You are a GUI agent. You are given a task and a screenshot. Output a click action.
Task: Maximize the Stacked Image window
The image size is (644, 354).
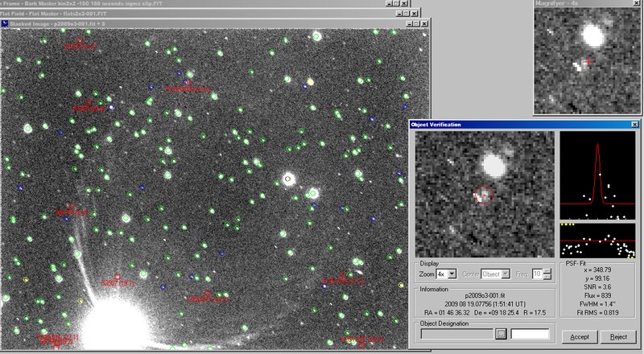(416, 24)
